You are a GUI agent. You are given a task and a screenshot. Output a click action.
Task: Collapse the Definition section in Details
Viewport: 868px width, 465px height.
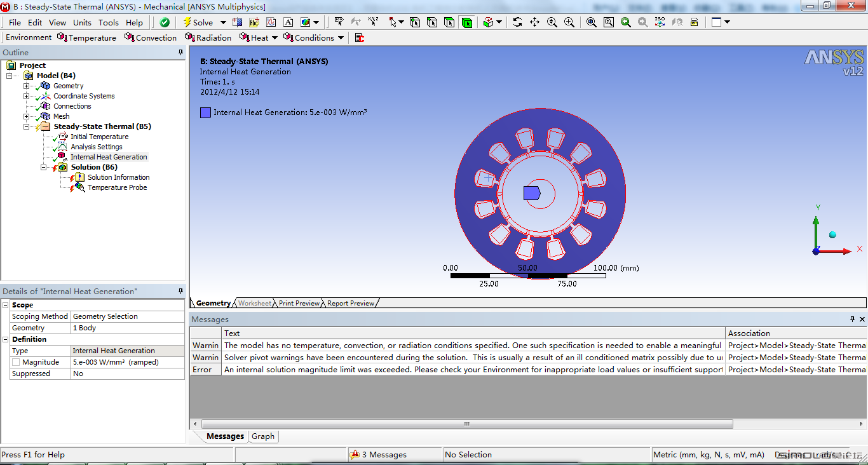pos(6,339)
